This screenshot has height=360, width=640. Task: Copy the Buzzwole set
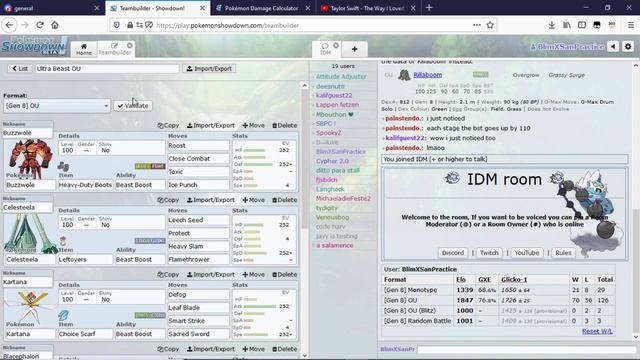[168, 125]
